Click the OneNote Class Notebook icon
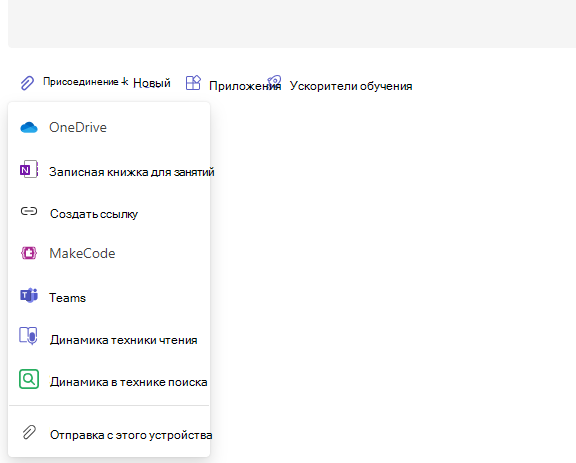 tap(29, 169)
